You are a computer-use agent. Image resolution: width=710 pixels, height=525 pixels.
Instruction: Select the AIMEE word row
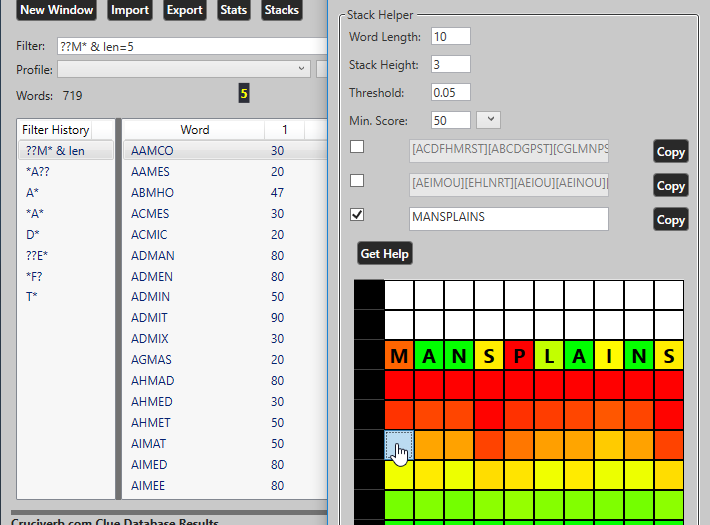pyautogui.click(x=225, y=486)
